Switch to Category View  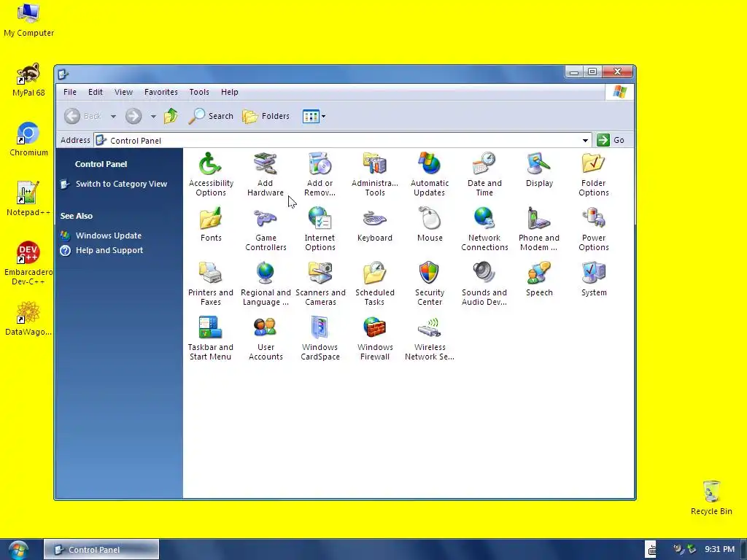point(121,184)
